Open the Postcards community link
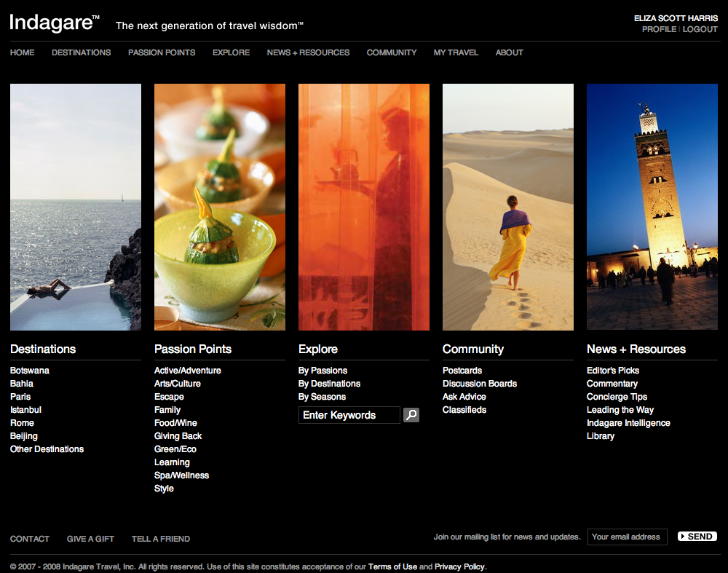The height and width of the screenshot is (573, 728). point(462,371)
